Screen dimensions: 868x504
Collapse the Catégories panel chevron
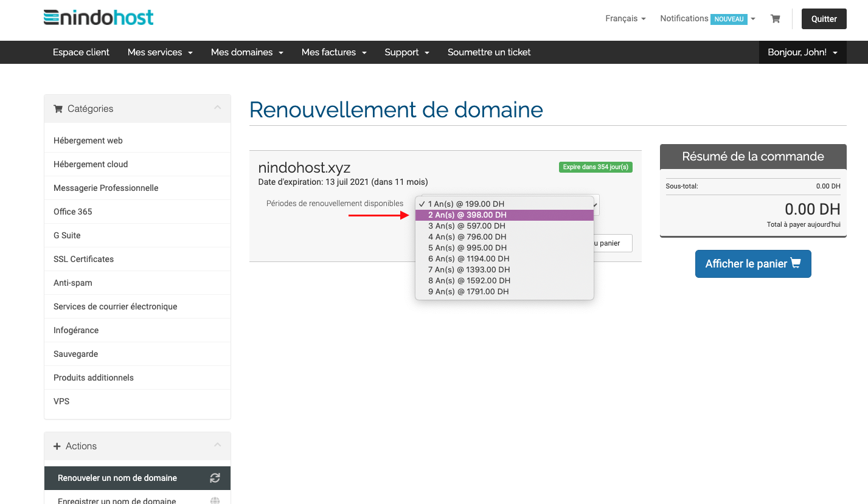[218, 108]
